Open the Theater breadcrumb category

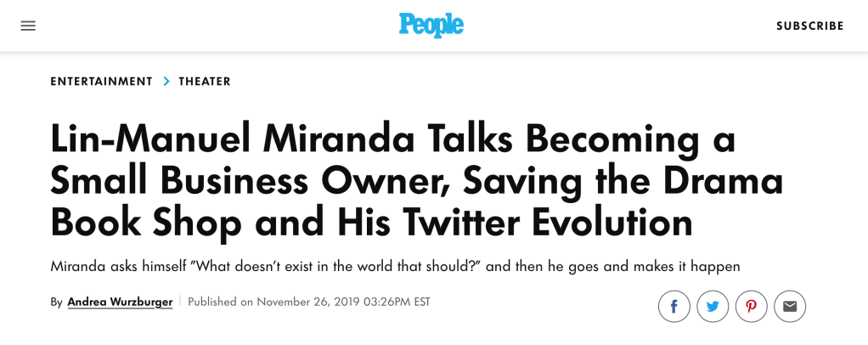coord(205,82)
